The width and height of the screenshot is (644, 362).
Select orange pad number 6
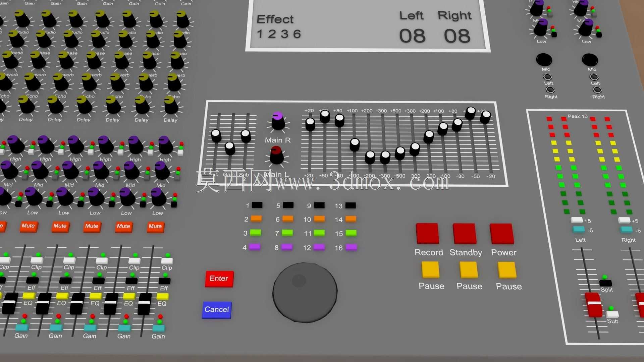(x=287, y=219)
